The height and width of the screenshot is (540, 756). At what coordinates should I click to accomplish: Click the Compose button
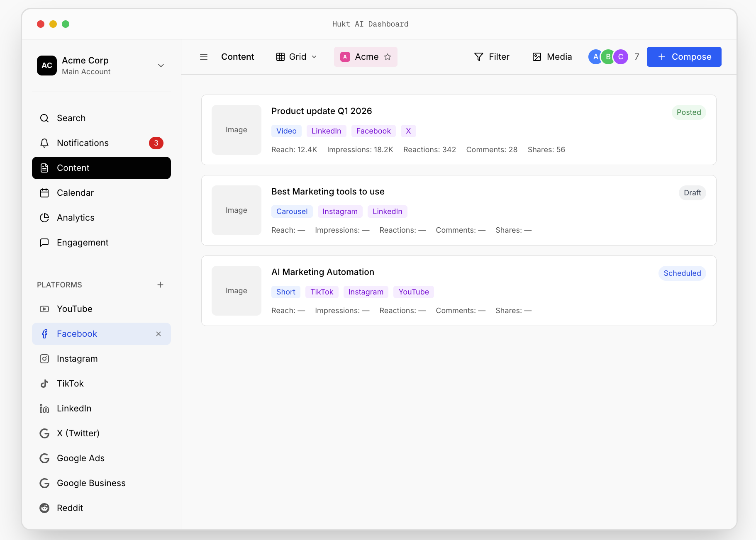click(683, 56)
